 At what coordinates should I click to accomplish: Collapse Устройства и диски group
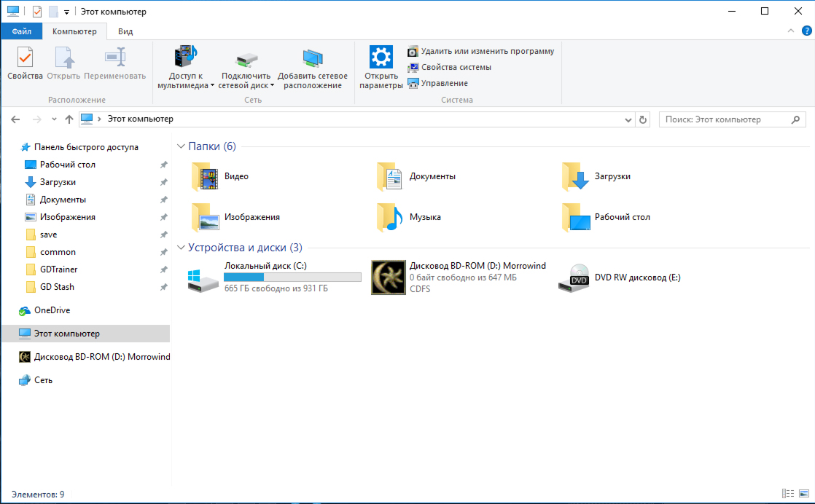coord(182,248)
